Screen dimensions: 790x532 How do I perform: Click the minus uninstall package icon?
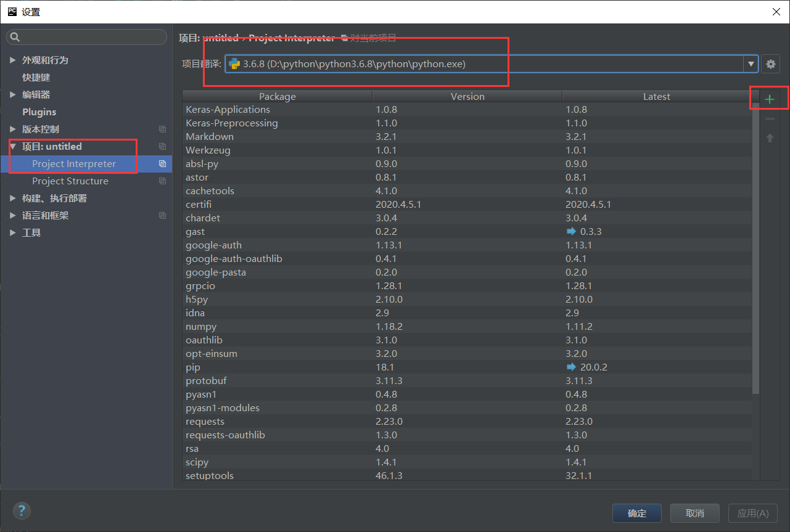[770, 119]
